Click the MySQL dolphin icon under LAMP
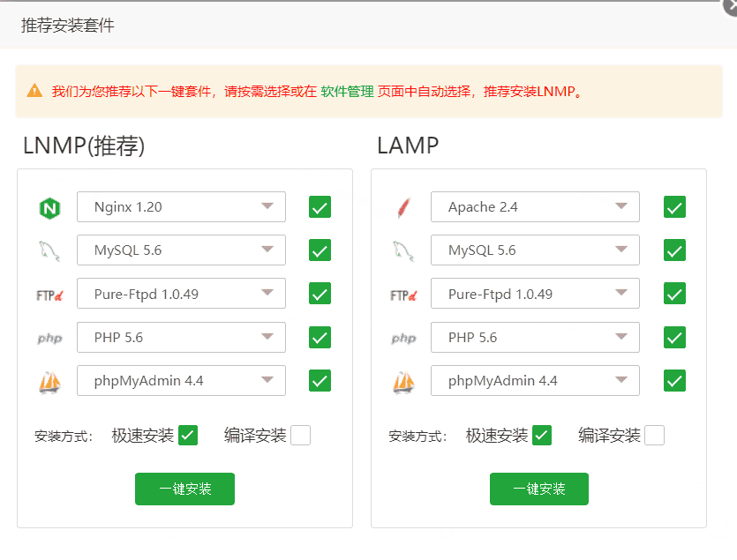The height and width of the screenshot is (560, 737). 403,250
